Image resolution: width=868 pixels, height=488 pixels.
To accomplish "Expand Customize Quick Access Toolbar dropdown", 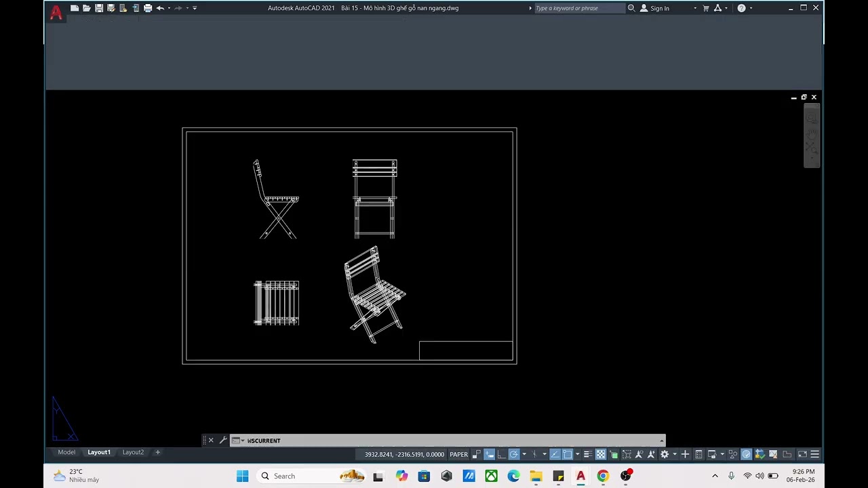I will 195,8.
